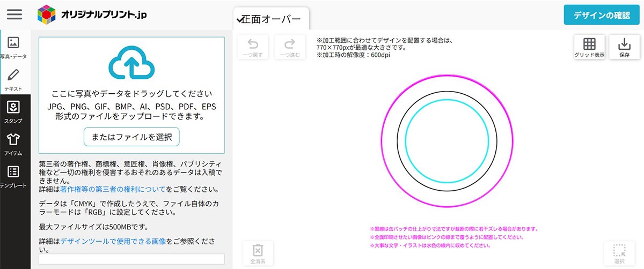Save the design with 保存
Viewport: 644px width, 269px height.
[x=625, y=47]
